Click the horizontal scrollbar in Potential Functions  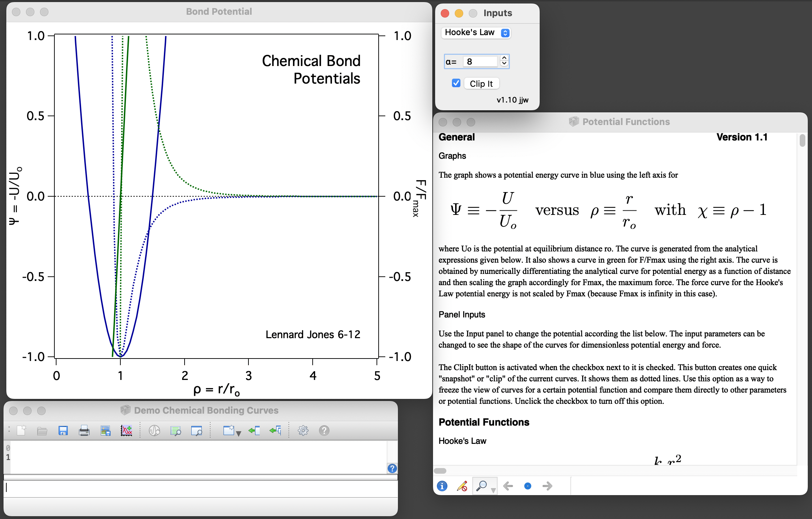click(x=440, y=471)
